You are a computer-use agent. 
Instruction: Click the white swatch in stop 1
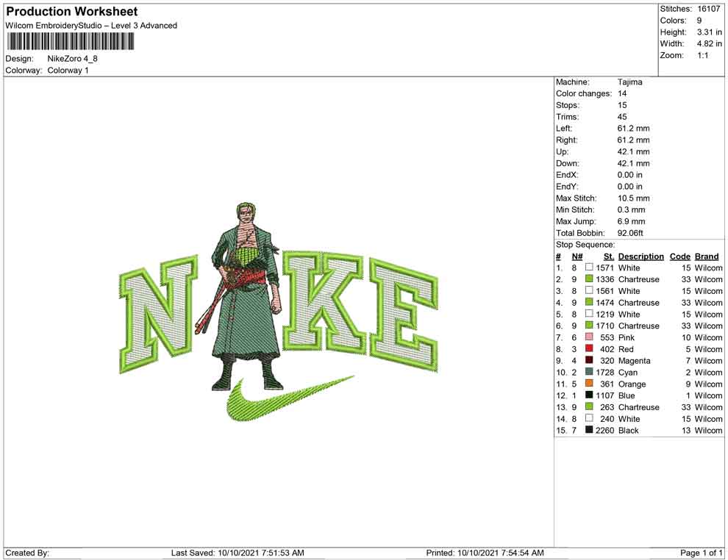tap(589, 268)
